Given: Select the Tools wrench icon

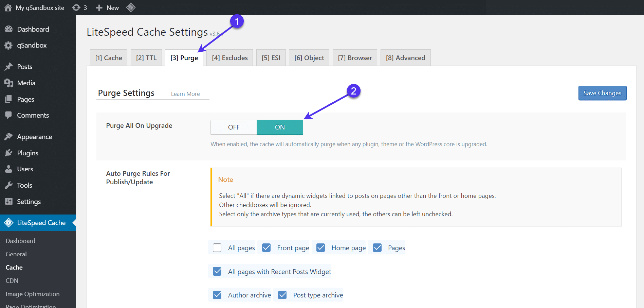Looking at the screenshot, I should click(9, 185).
